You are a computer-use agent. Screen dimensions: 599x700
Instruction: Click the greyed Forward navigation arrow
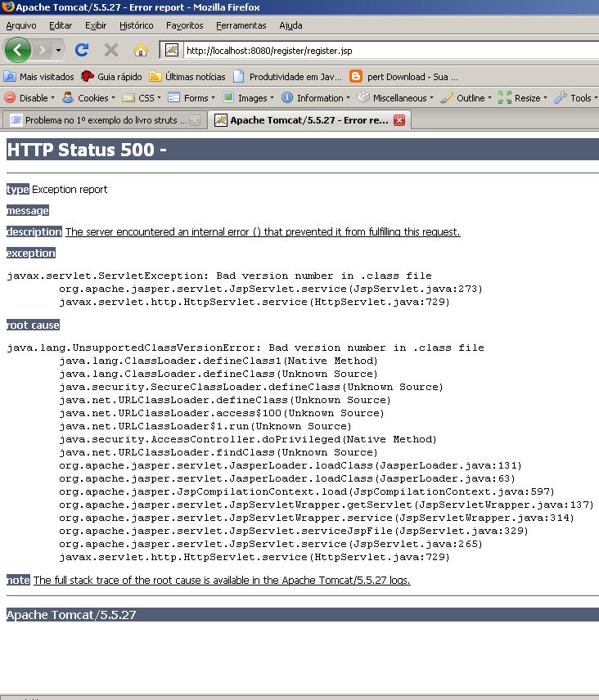pyautogui.click(x=43, y=50)
